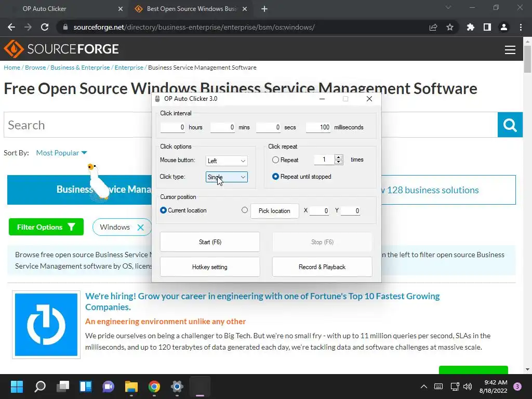Open the Windows Start menu
The image size is (532, 399).
17,387
